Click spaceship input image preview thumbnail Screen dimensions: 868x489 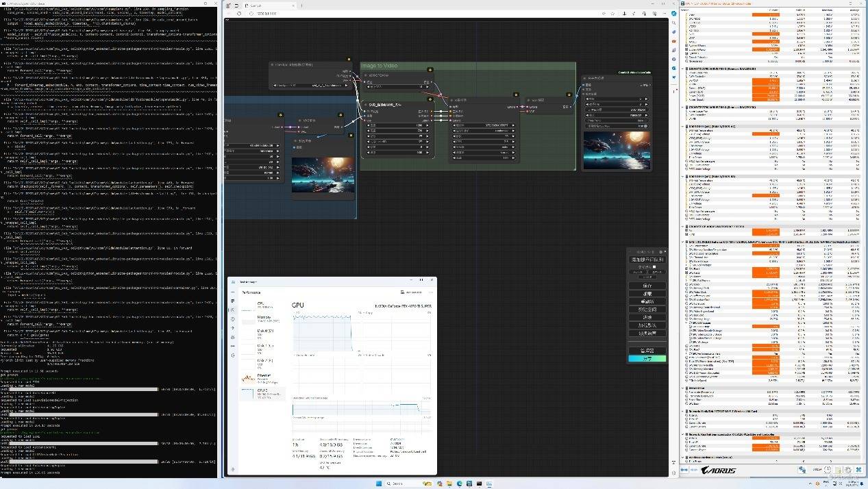(x=323, y=175)
